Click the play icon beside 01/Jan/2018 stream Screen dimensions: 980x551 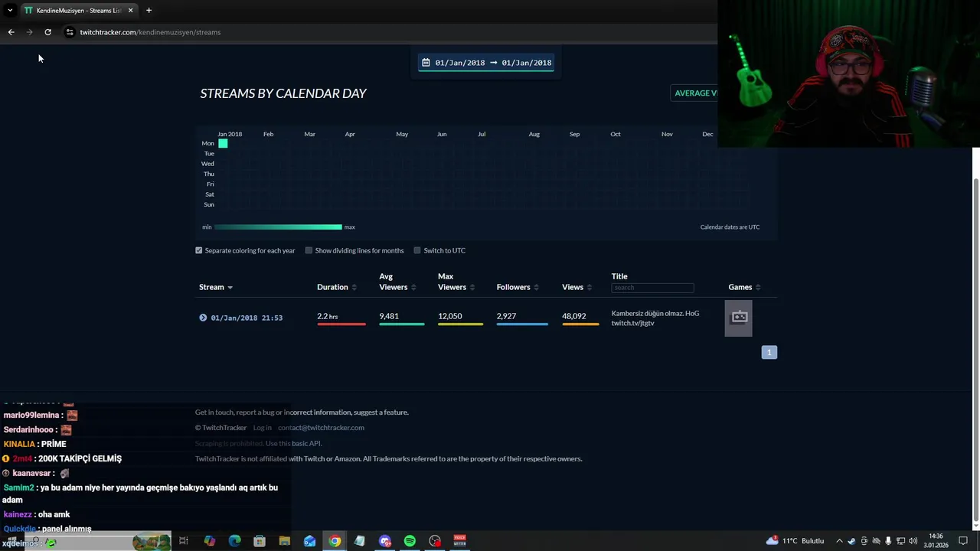tap(203, 318)
